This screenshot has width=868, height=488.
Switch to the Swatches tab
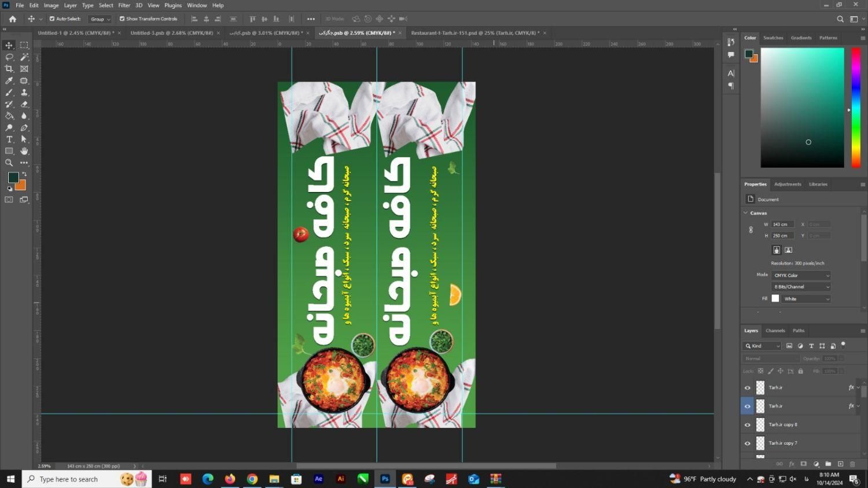pyautogui.click(x=773, y=38)
